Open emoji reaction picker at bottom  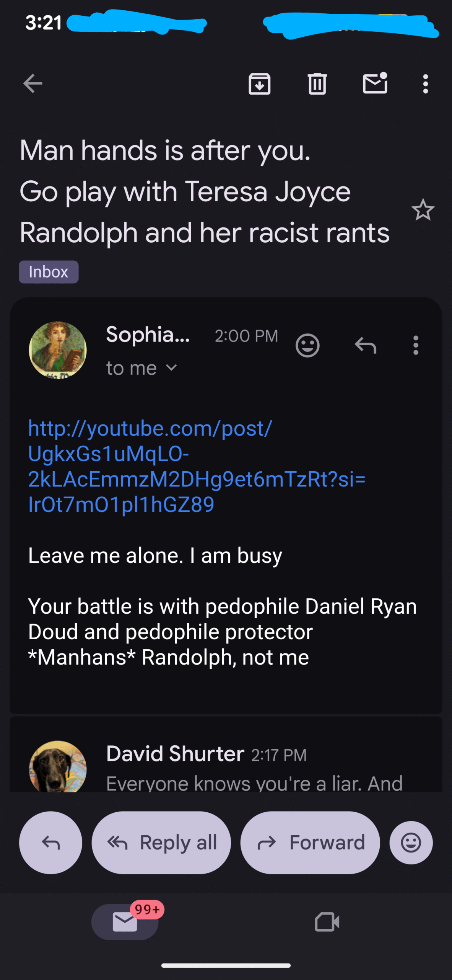coord(411,842)
